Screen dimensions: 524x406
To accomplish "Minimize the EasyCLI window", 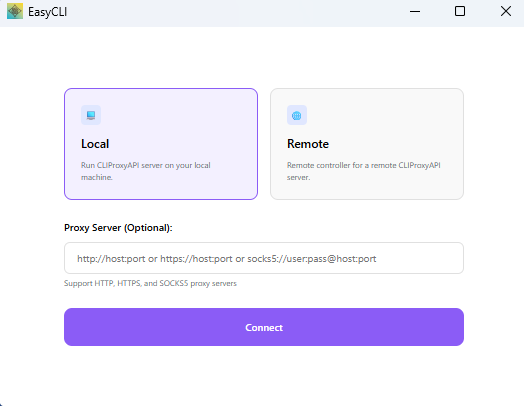I will tap(415, 11).
